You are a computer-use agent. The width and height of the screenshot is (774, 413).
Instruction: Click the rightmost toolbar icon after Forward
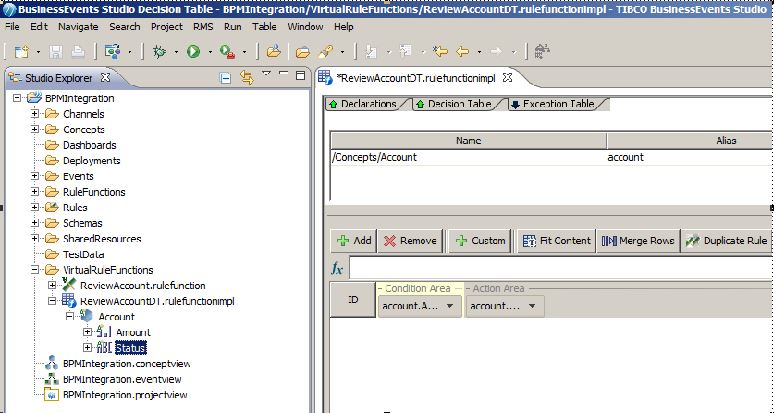[542, 51]
